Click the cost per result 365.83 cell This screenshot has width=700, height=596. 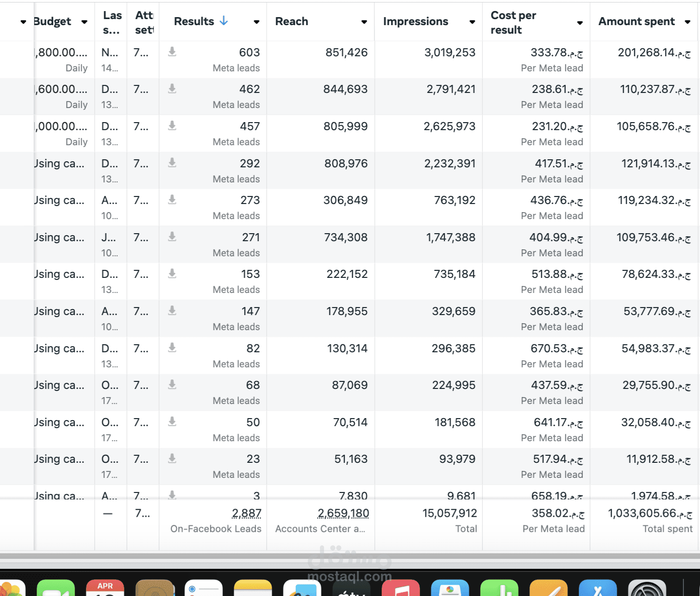[557, 311]
